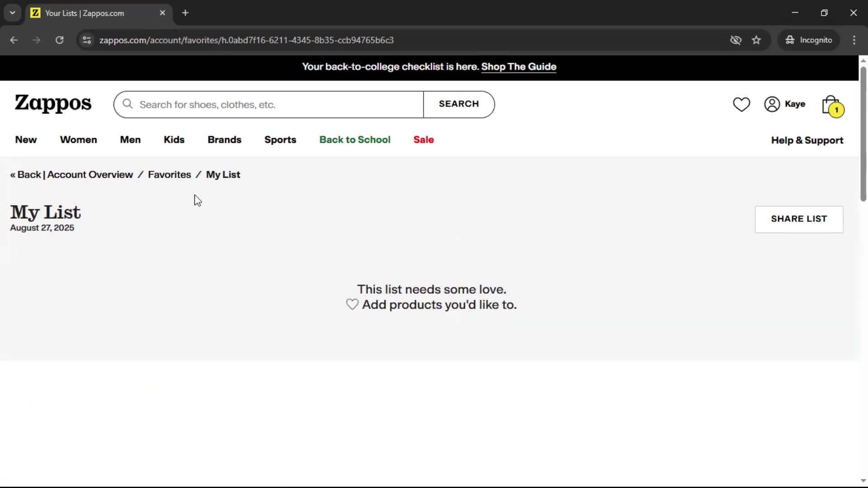This screenshot has height=488, width=868.
Task: Open the shopping bag cart icon
Action: pyautogui.click(x=832, y=106)
